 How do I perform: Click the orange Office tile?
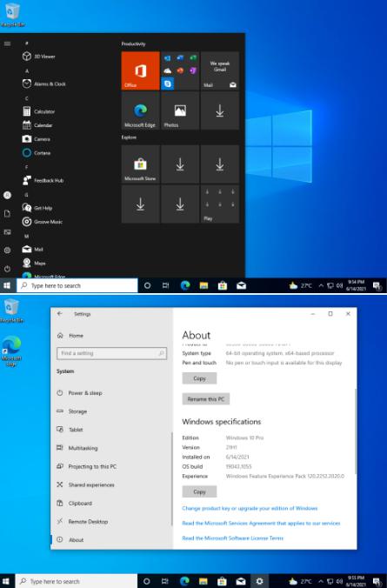[x=141, y=70]
